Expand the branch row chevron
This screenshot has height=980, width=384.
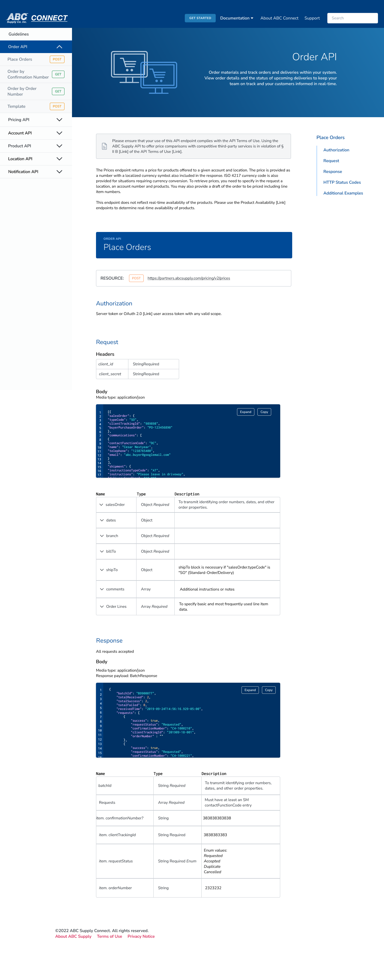pyautogui.click(x=102, y=536)
